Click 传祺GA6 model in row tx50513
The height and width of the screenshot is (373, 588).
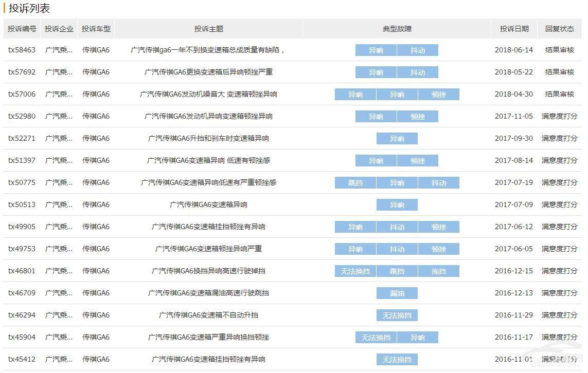(x=96, y=204)
